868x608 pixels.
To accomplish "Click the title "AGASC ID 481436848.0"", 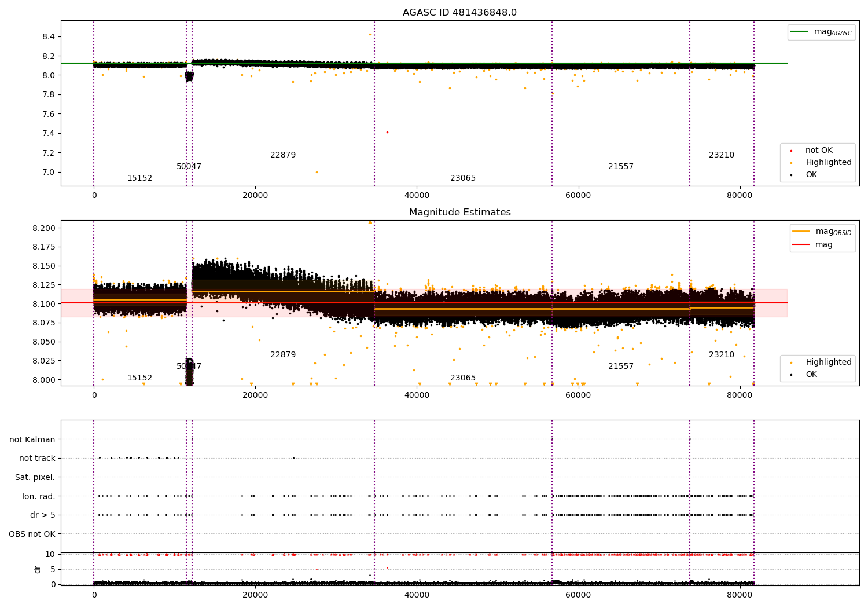I will [x=459, y=13].
